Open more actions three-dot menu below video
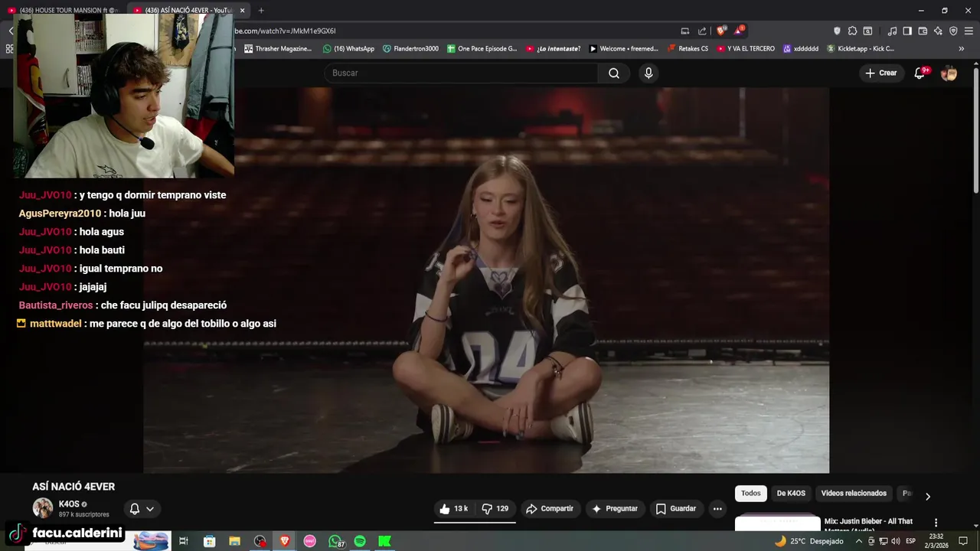980x551 pixels. point(717,508)
